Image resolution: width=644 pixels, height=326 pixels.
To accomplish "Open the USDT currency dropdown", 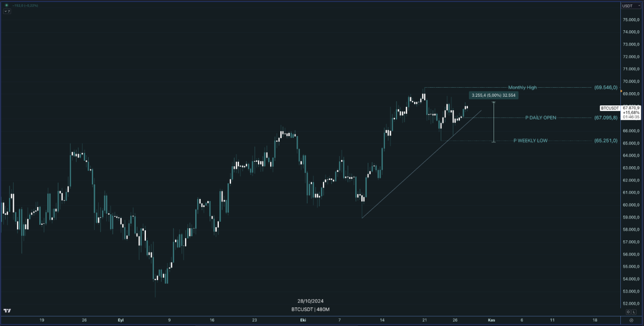I will tap(630, 6).
